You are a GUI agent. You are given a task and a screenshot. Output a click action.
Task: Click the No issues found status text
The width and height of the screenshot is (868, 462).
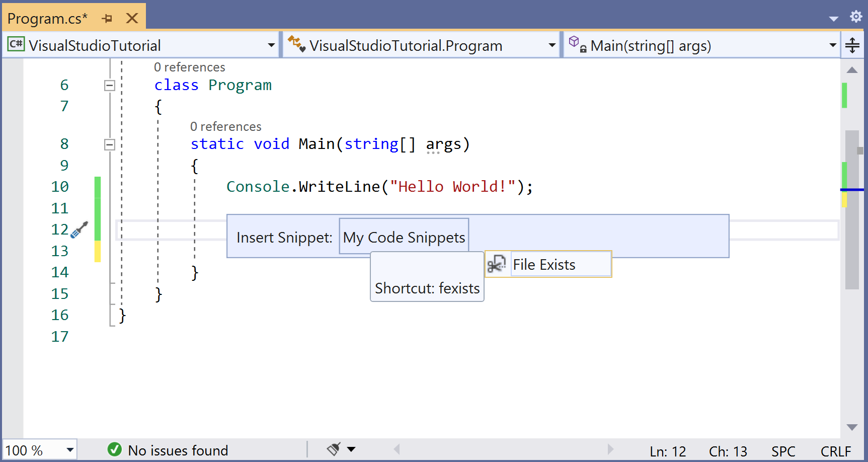pos(178,450)
